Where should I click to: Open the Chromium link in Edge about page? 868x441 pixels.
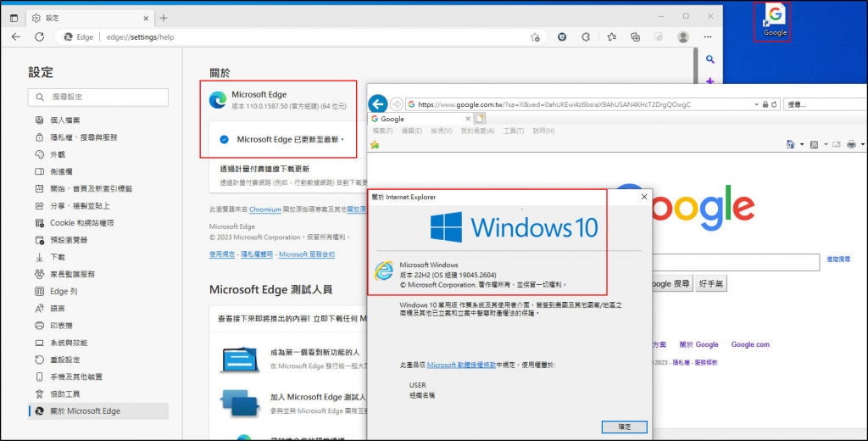click(x=264, y=209)
